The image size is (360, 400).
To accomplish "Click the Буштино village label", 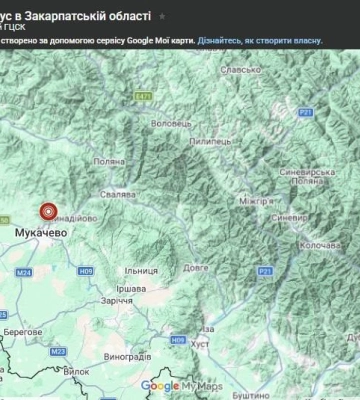I will [251, 396].
